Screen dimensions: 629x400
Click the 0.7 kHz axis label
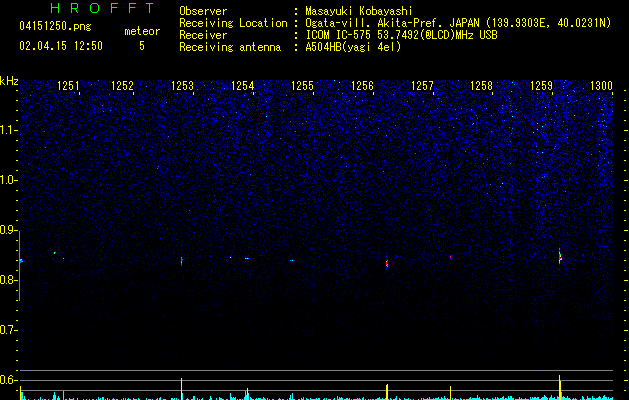[9, 330]
